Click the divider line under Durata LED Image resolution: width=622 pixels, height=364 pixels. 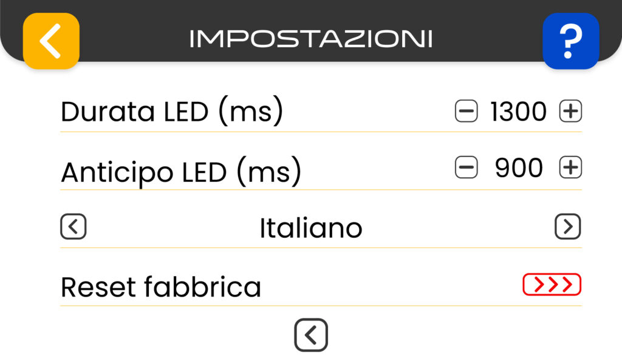(321, 132)
